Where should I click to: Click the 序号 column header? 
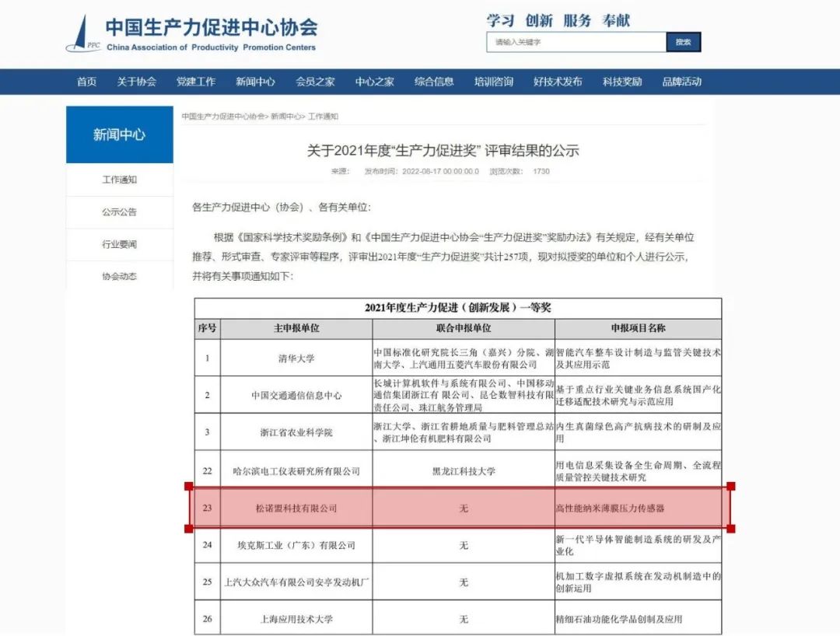(x=208, y=328)
